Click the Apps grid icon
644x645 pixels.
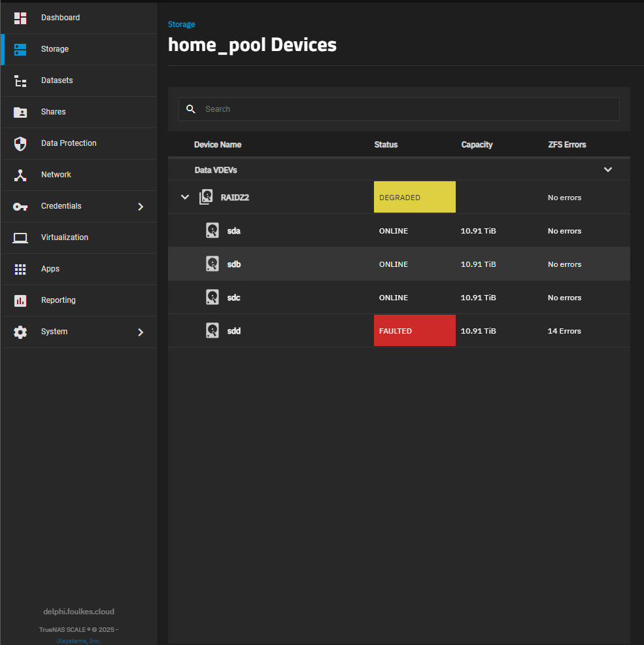(x=20, y=270)
